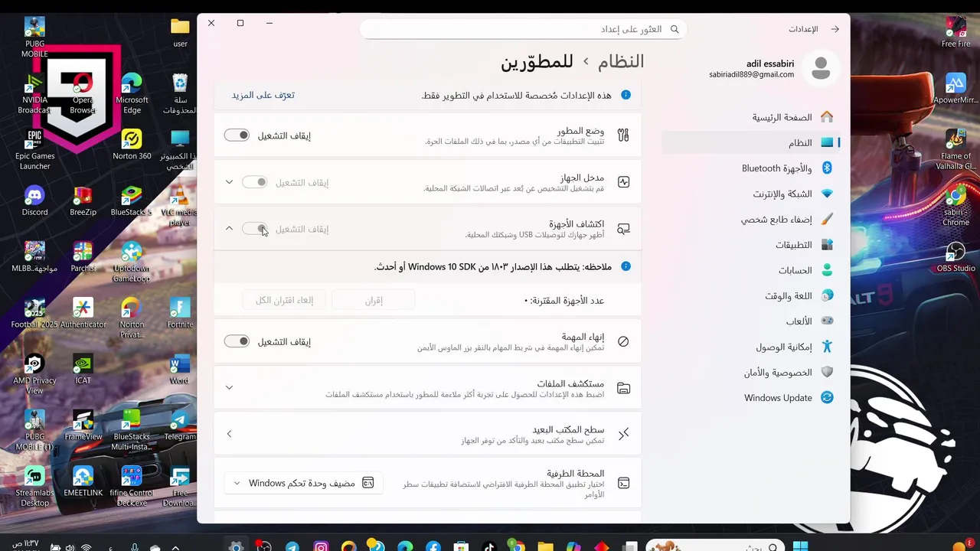Open التطبيقات settings category

click(x=792, y=245)
